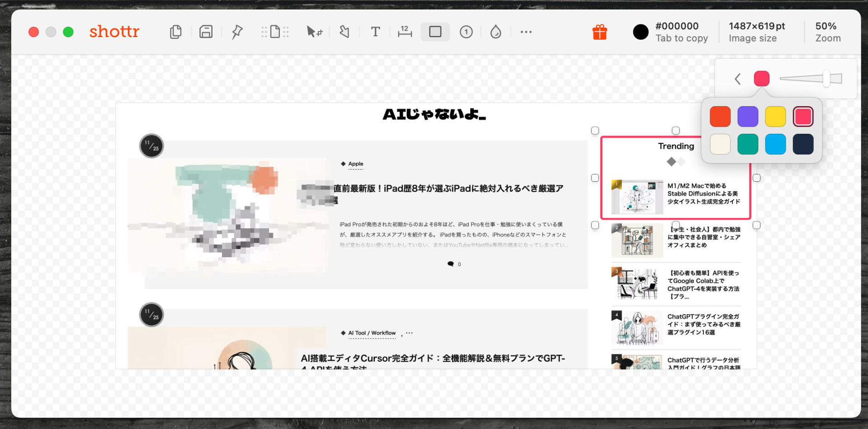The width and height of the screenshot is (868, 429).
Task: Click the red gift box icon
Action: tap(599, 33)
